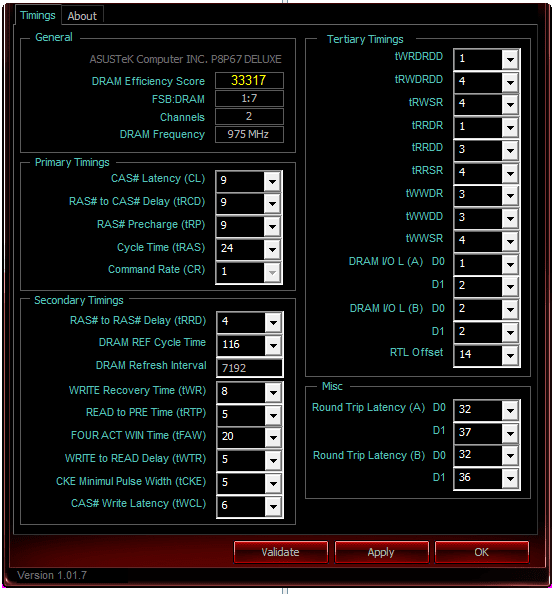The width and height of the screenshot is (554, 594).
Task: Open FOUR ACT WIN Time (tFAW) dropdown
Action: [273, 438]
